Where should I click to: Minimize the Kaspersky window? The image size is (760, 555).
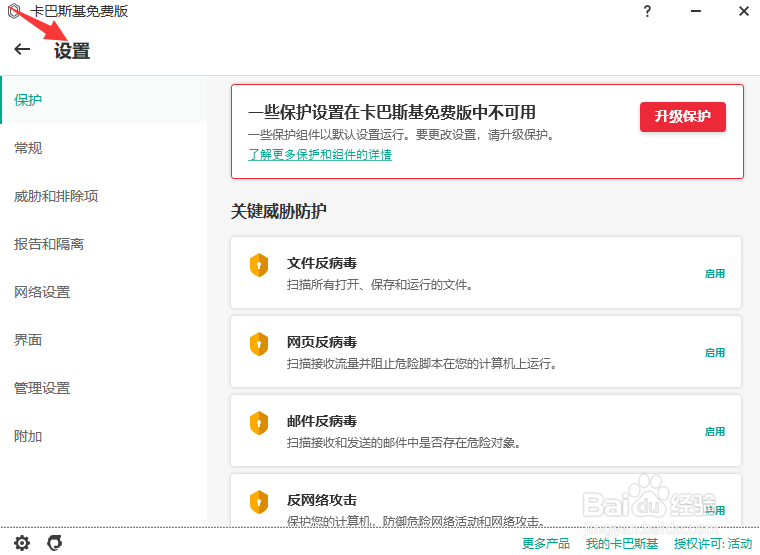(696, 11)
